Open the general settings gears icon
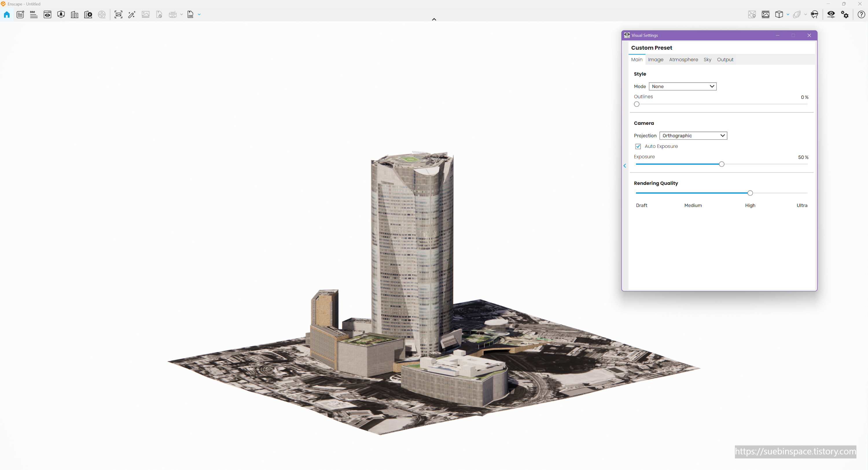 click(x=845, y=14)
